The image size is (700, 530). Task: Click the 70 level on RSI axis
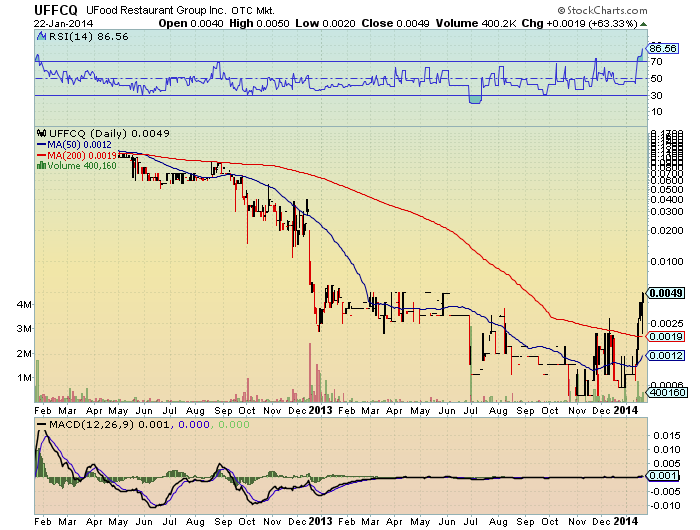point(656,62)
